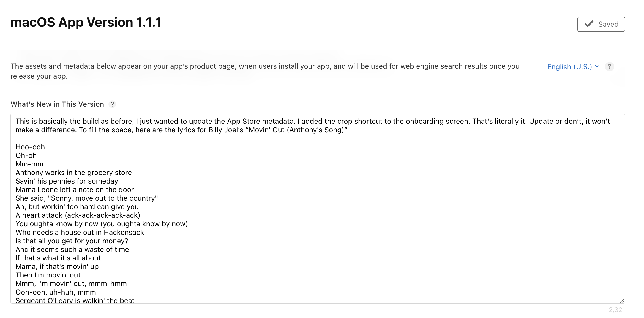Click the "What's New in This Version" label
Image resolution: width=644 pixels, height=318 pixels.
pyautogui.click(x=57, y=104)
